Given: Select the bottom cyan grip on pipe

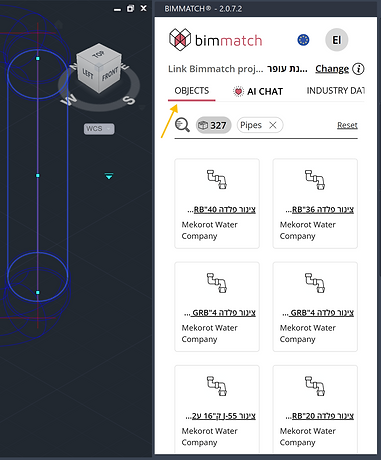Looking at the screenshot, I should (38, 292).
